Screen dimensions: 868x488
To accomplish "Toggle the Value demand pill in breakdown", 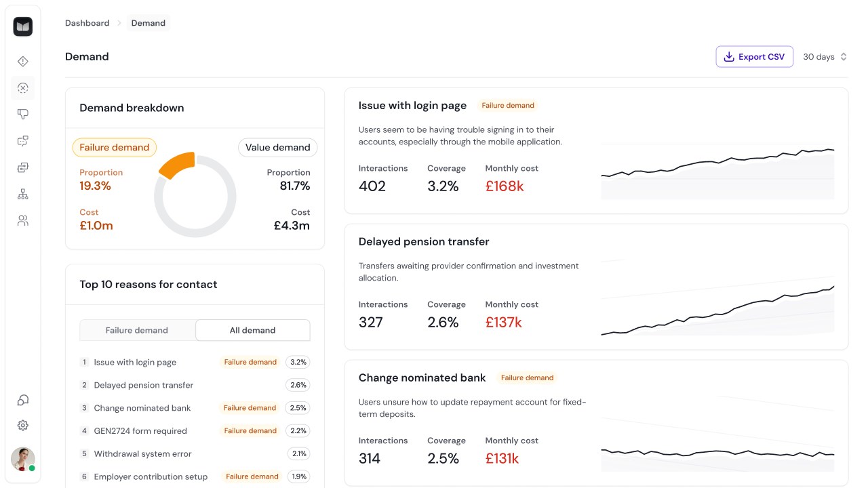I will (x=277, y=148).
